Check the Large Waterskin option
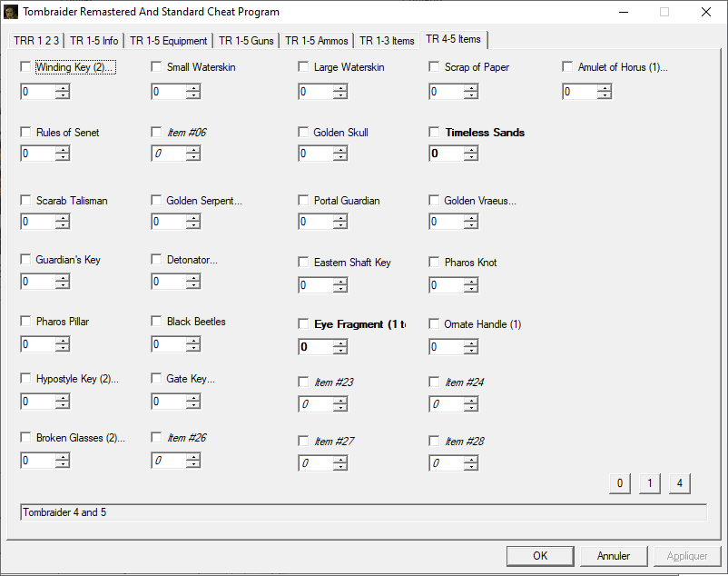The image size is (728, 576). (303, 67)
